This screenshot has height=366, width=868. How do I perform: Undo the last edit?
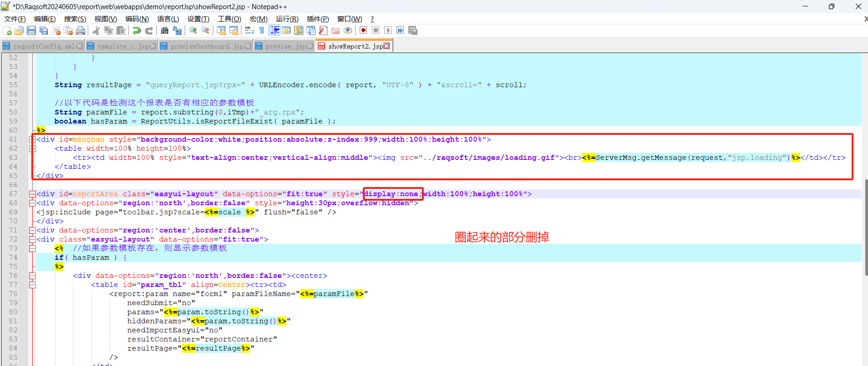(136, 30)
